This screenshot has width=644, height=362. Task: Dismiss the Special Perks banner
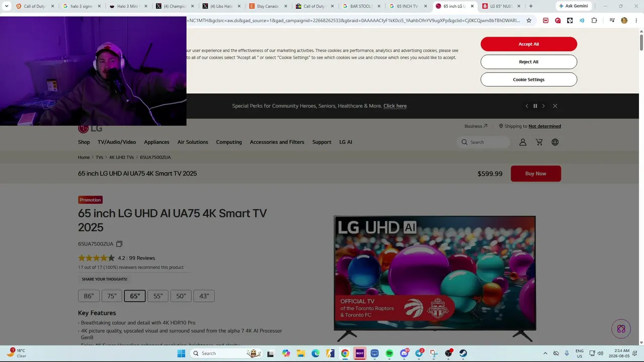555,106
